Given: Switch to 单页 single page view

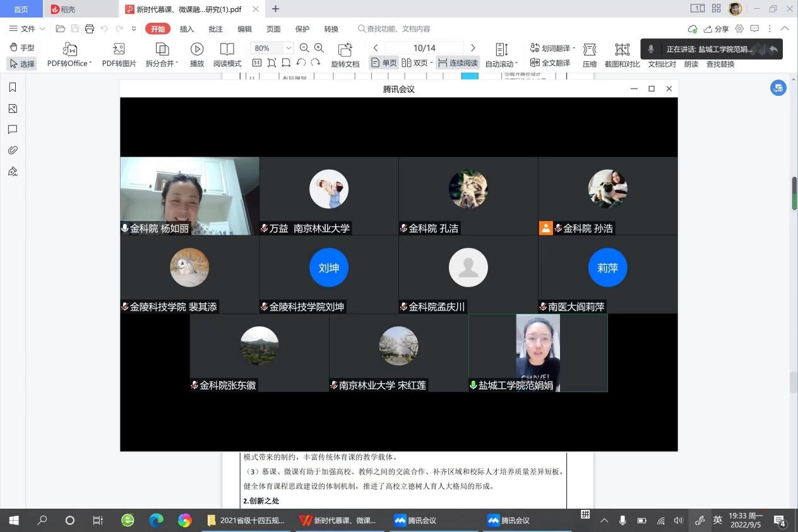Looking at the screenshot, I should [x=384, y=63].
